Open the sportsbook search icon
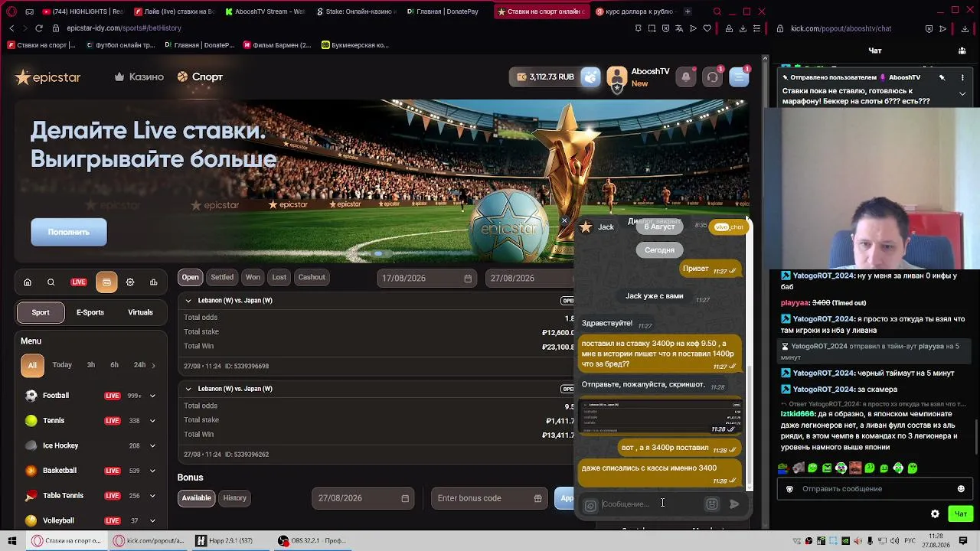Viewport: 980px width, 551px height. point(51,282)
